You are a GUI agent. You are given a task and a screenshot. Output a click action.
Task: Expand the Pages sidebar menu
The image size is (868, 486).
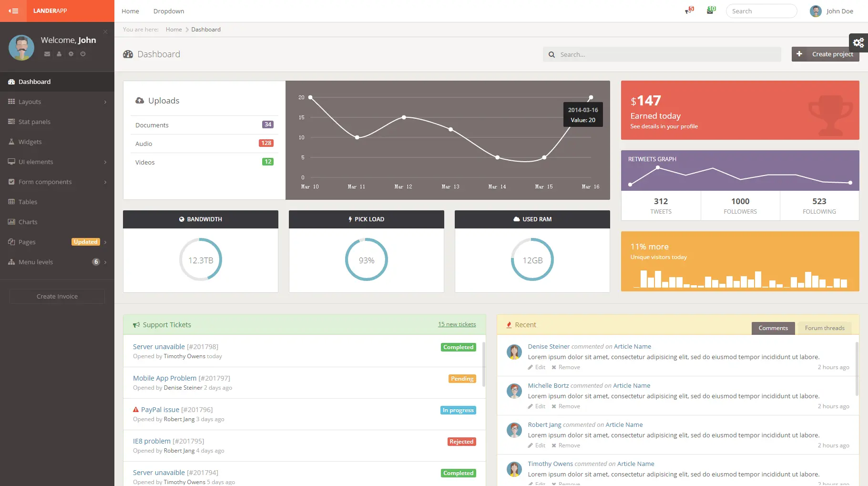point(57,242)
